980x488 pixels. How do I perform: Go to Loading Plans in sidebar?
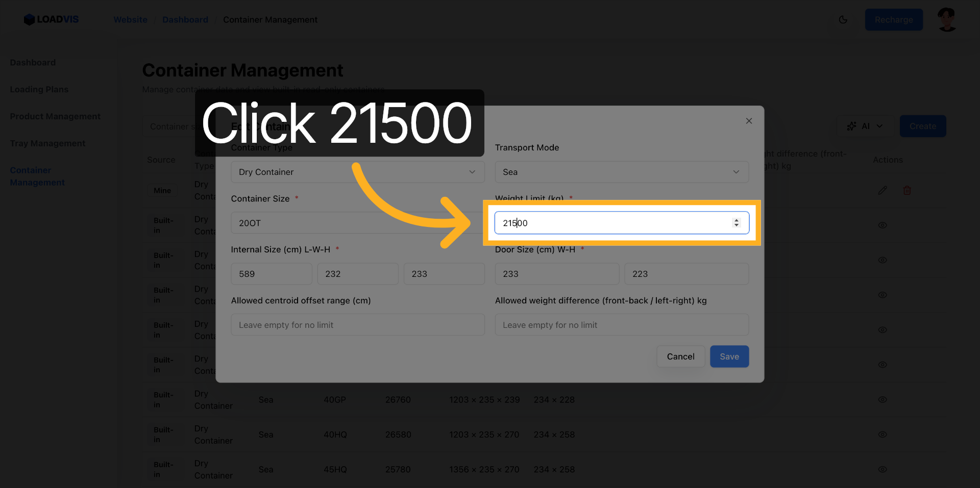tap(39, 89)
